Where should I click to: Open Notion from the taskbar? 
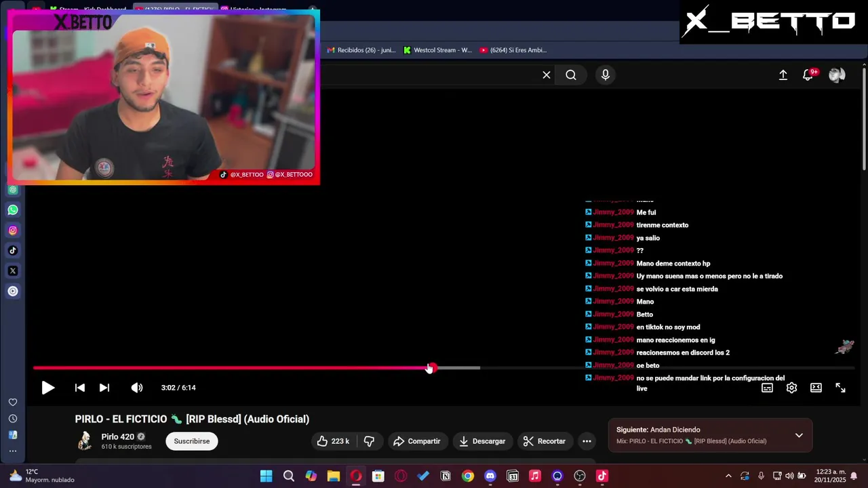[x=446, y=476]
